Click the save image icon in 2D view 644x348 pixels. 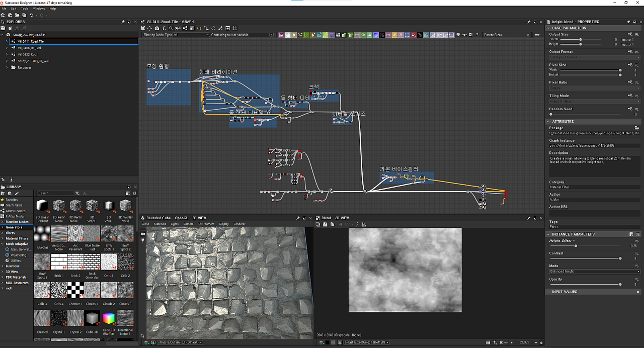click(x=325, y=224)
